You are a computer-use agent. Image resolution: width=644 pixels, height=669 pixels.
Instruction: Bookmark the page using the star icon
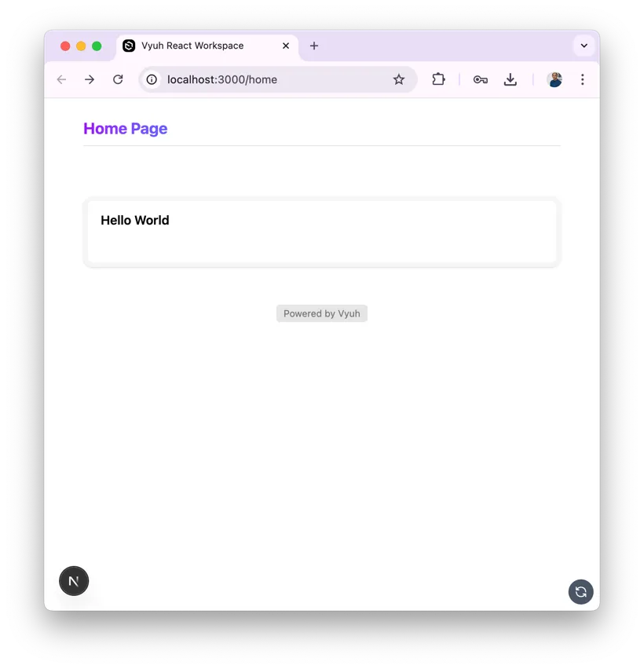pos(399,79)
